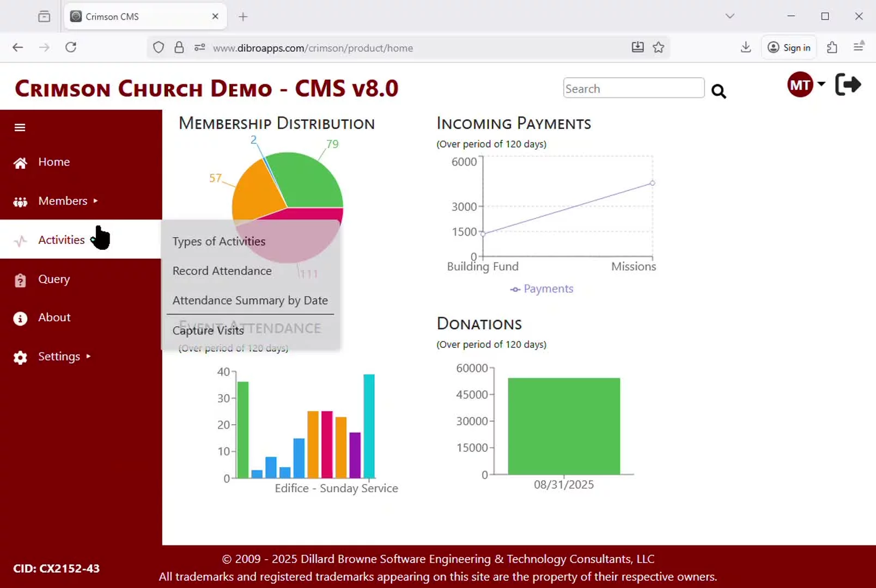The width and height of the screenshot is (876, 588).
Task: Choose Record Attendance from submenu
Action: [x=222, y=271]
